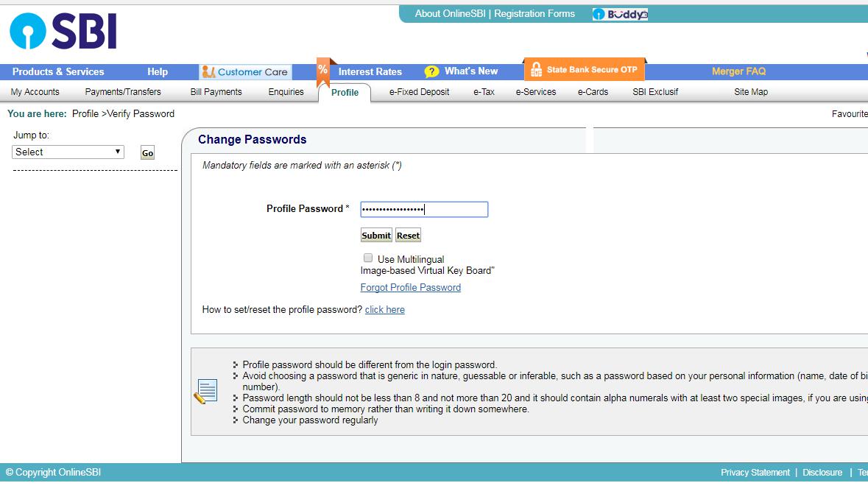Switch to e-Cards tab

tap(593, 92)
